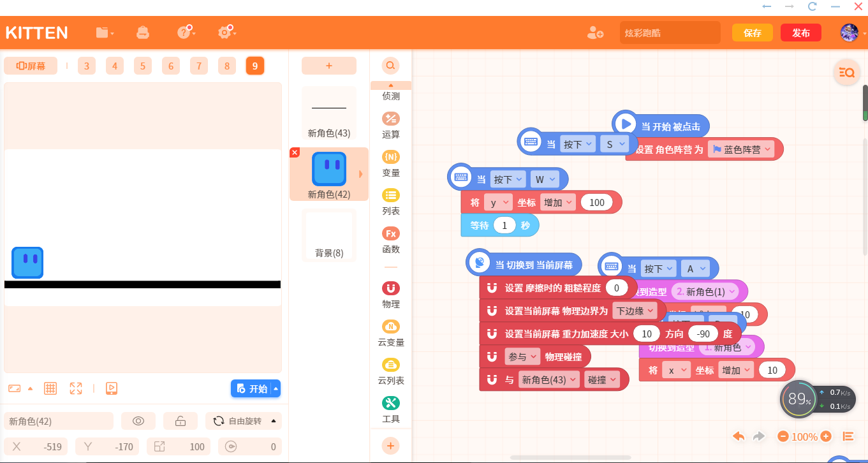The height and width of the screenshot is (463, 868).
Task: Open the 新角色(43) dropdown in collision block
Action: point(549,379)
